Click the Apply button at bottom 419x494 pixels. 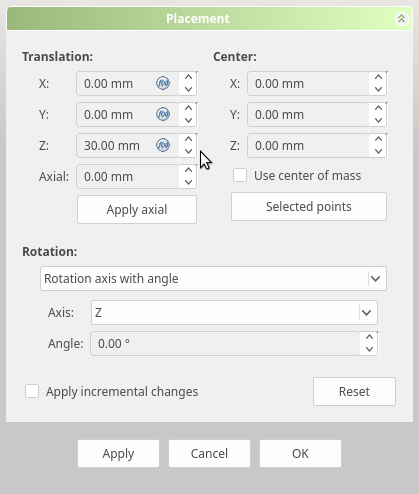118,453
